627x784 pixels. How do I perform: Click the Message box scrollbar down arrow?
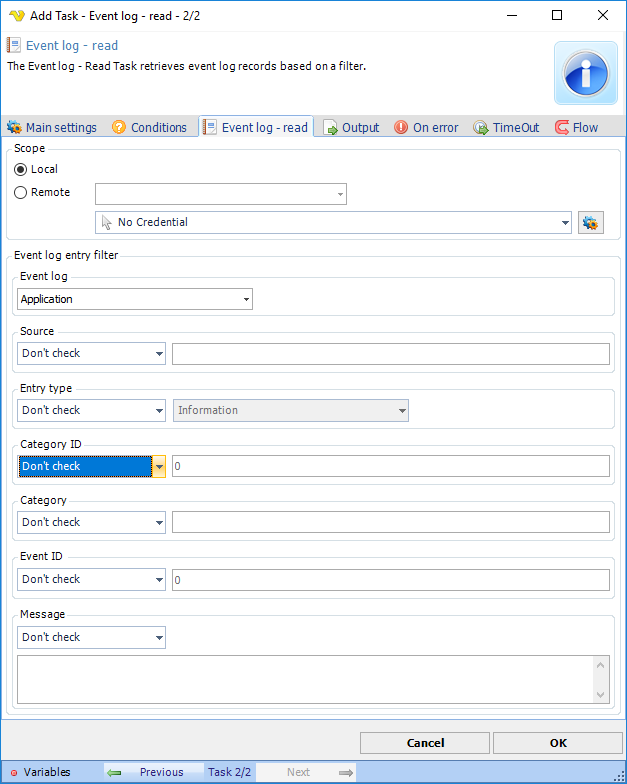(601, 695)
